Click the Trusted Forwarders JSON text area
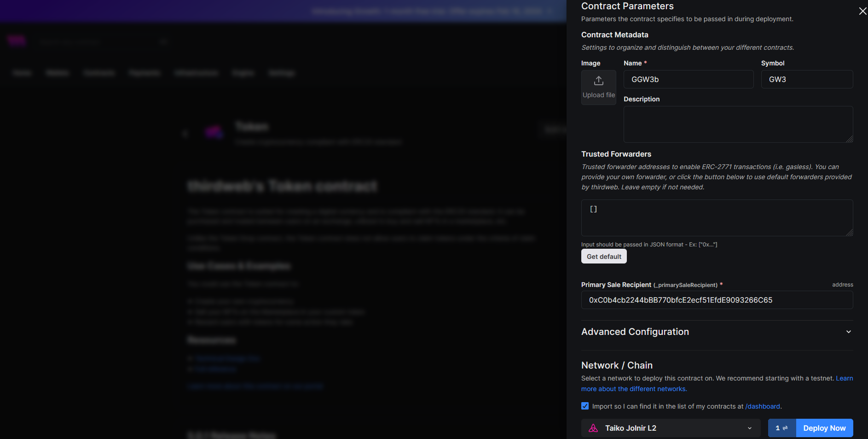The image size is (868, 439). pyautogui.click(x=717, y=218)
